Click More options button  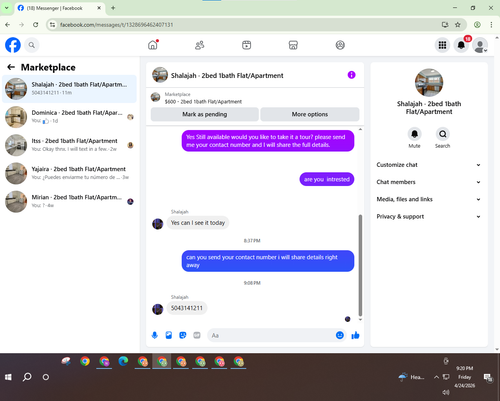tap(310, 114)
